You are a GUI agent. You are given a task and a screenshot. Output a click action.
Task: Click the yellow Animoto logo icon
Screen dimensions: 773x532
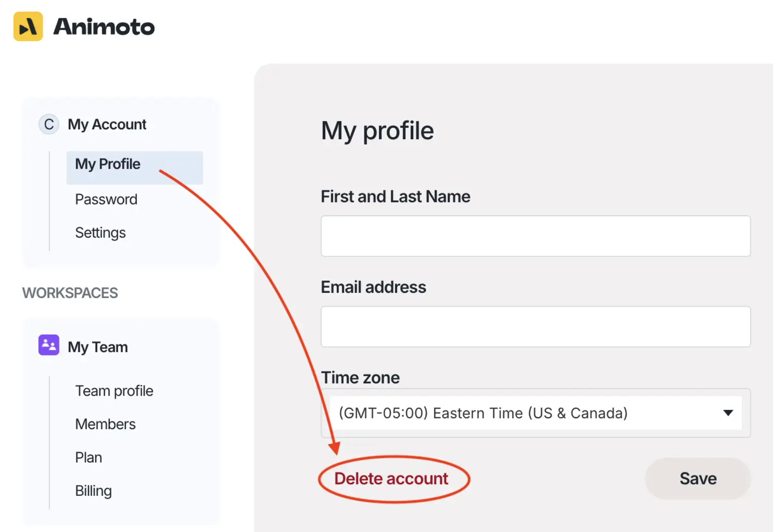(28, 26)
